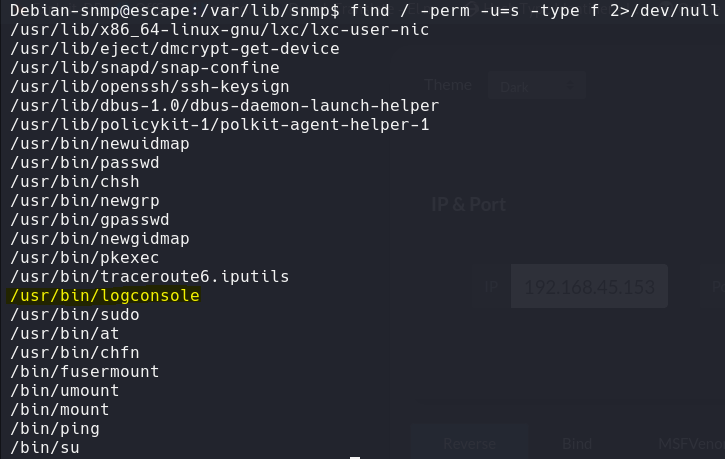Click the /usr/bin/newgidmap output line

coord(100,239)
